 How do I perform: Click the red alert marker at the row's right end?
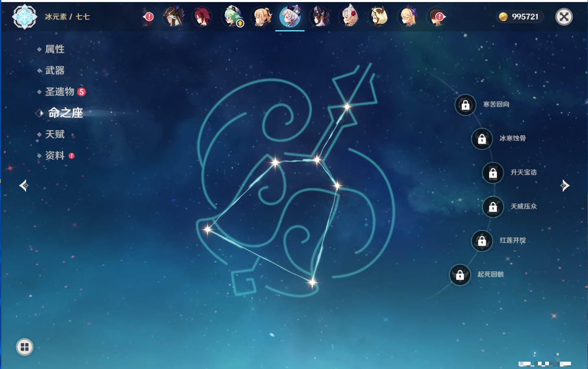click(439, 17)
